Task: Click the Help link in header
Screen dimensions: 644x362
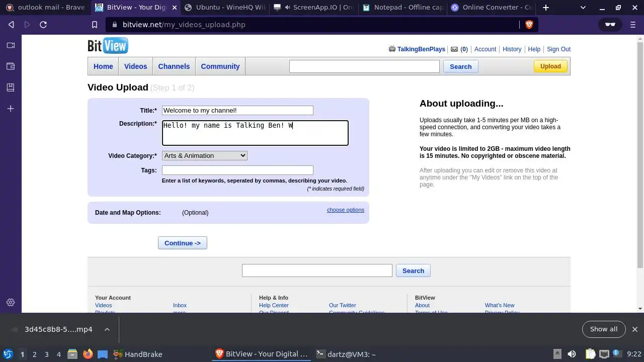Action: pos(534,49)
